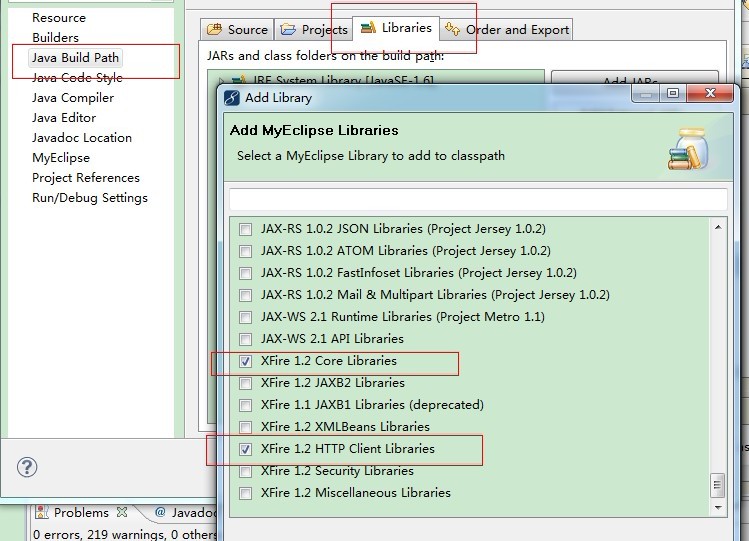Screen dimensions: 749x541
Task: Open the Order and Export tab
Action: 506,30
